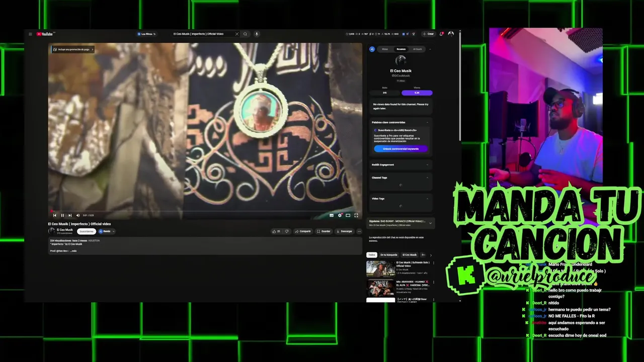The image size is (644, 362).
Task: Click the HOUSTON location tag
Action: 94,241
